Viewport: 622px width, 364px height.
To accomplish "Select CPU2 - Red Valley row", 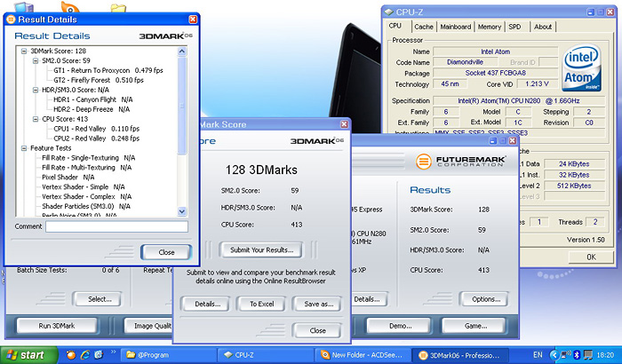I will click(x=96, y=138).
